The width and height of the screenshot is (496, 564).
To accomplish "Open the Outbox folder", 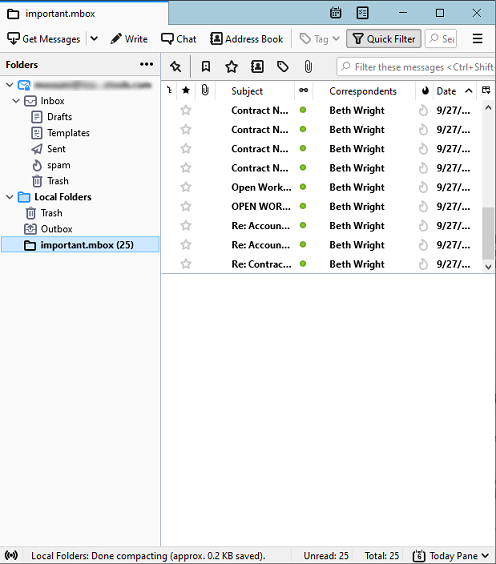I will pos(56,229).
